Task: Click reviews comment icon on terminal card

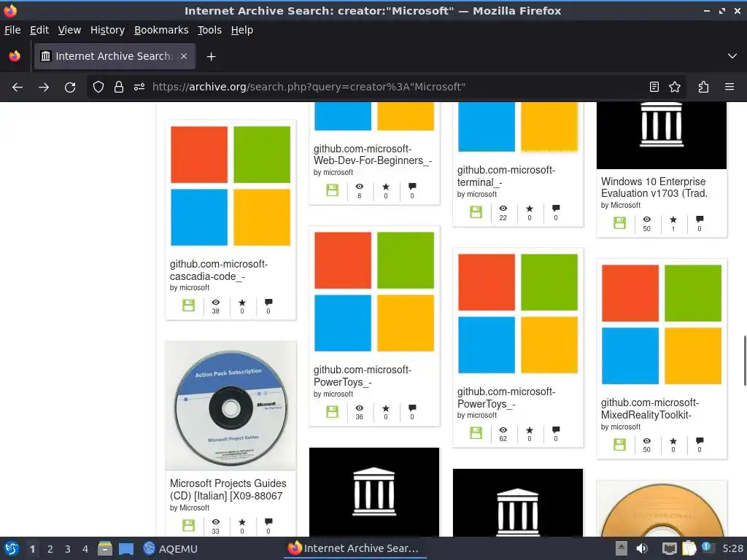Action: 556,209
